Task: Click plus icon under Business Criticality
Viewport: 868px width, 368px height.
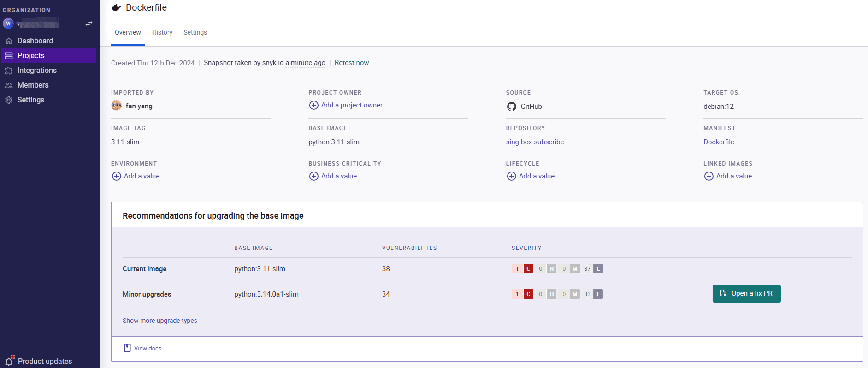Action: click(314, 176)
